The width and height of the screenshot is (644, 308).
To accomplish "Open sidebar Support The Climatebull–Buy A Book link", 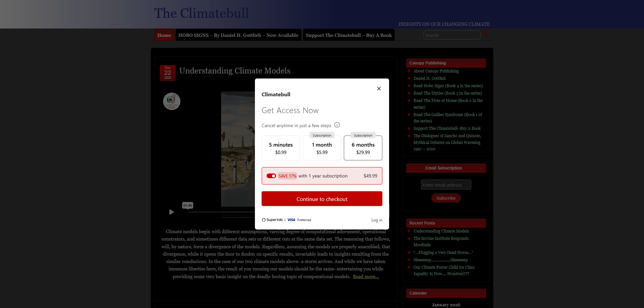I will tap(447, 129).
